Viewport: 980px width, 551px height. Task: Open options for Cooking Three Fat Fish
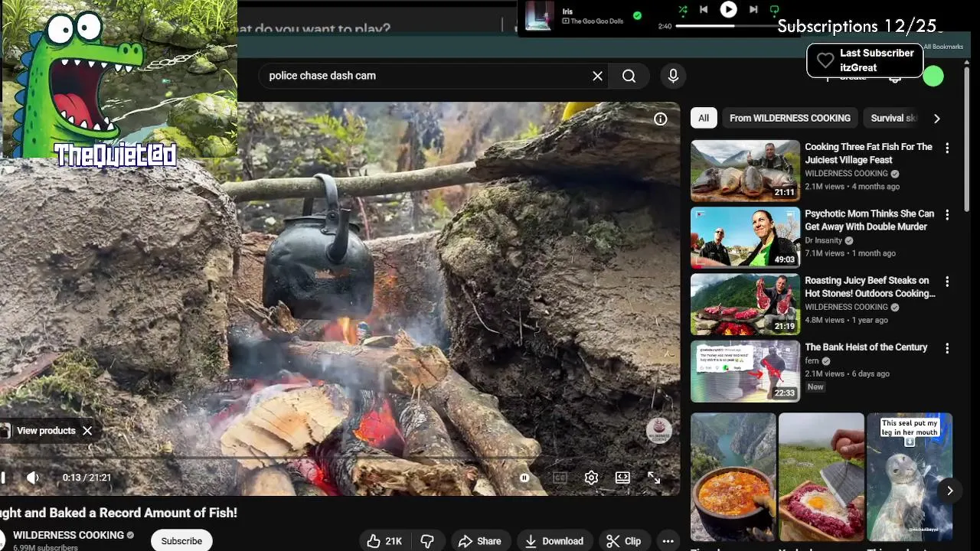pyautogui.click(x=947, y=148)
